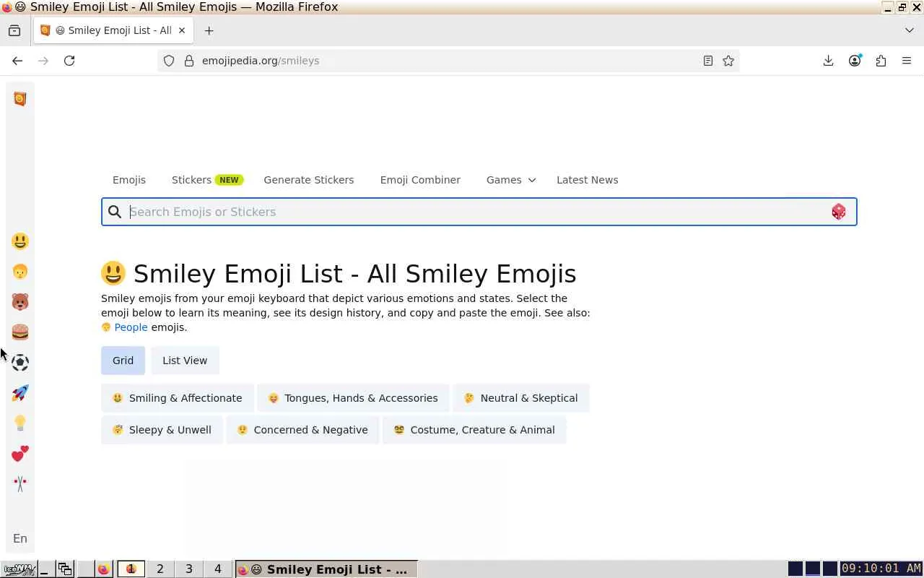Viewport: 924px width, 578px height.
Task: Select the hearts Symbols category in sidebar
Action: (20, 454)
